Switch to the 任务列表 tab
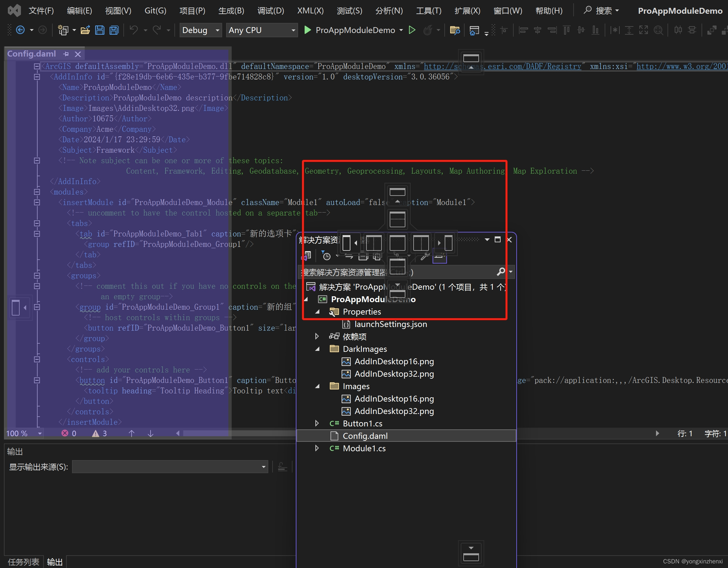728x568 pixels. 23,562
